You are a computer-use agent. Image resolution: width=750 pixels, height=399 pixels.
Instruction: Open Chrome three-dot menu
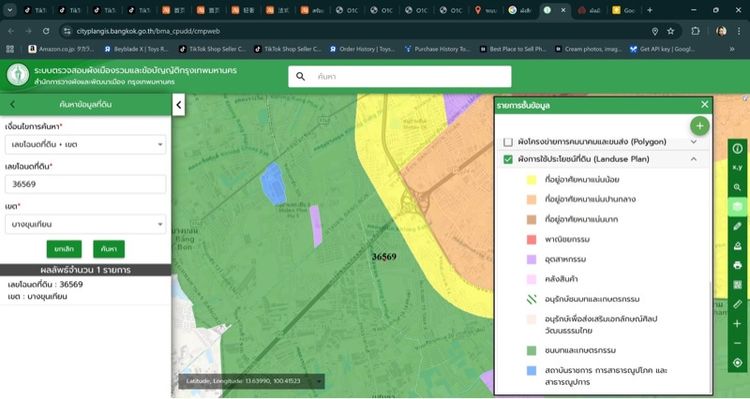pyautogui.click(x=739, y=31)
